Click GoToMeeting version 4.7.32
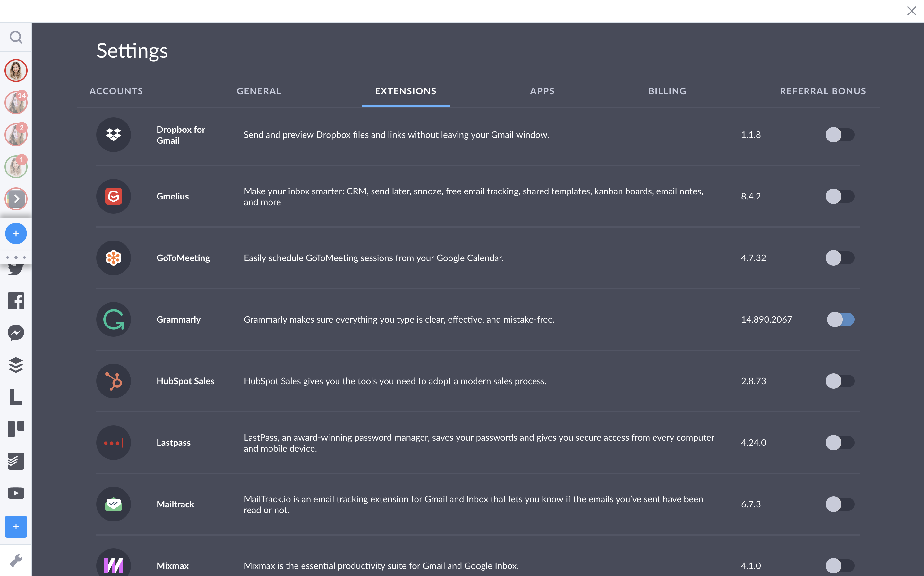 tap(753, 258)
